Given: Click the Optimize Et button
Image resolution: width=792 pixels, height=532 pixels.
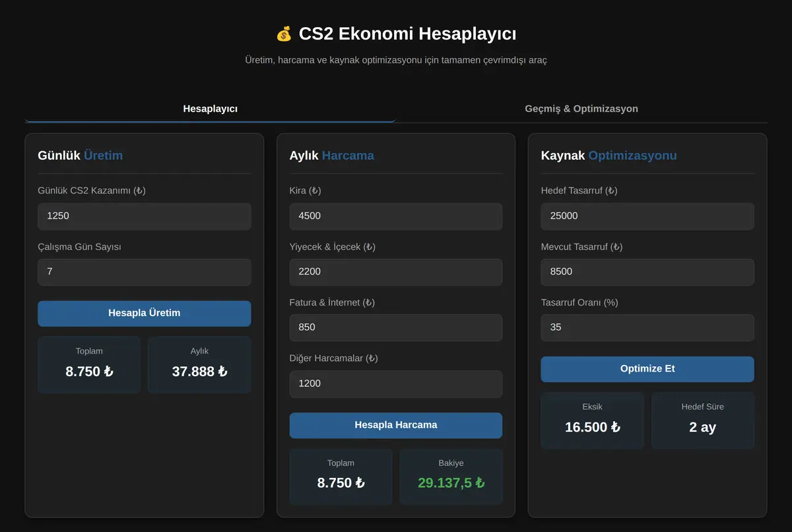Looking at the screenshot, I should click(x=647, y=369).
